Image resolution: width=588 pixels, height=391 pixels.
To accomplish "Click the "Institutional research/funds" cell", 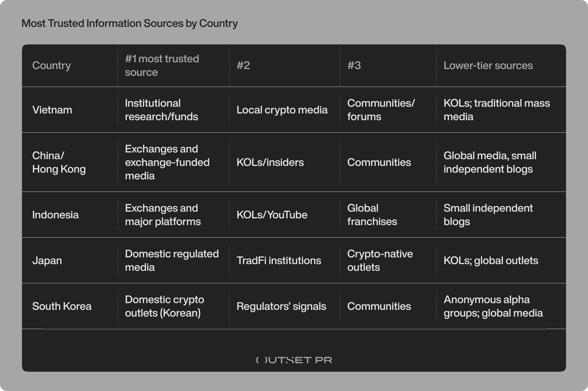I will [x=162, y=110].
